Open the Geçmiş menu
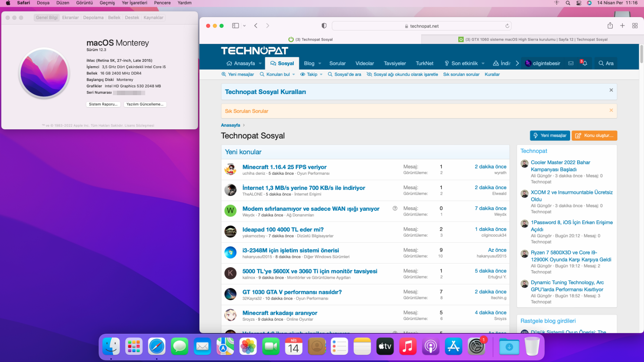The height and width of the screenshot is (362, 644). coord(107,3)
